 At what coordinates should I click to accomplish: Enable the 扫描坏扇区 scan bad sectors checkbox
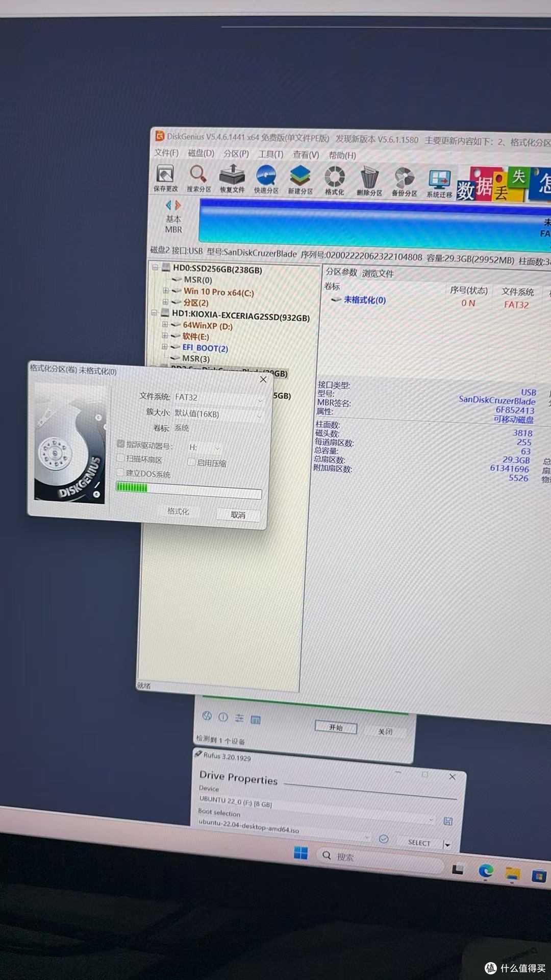tap(121, 458)
